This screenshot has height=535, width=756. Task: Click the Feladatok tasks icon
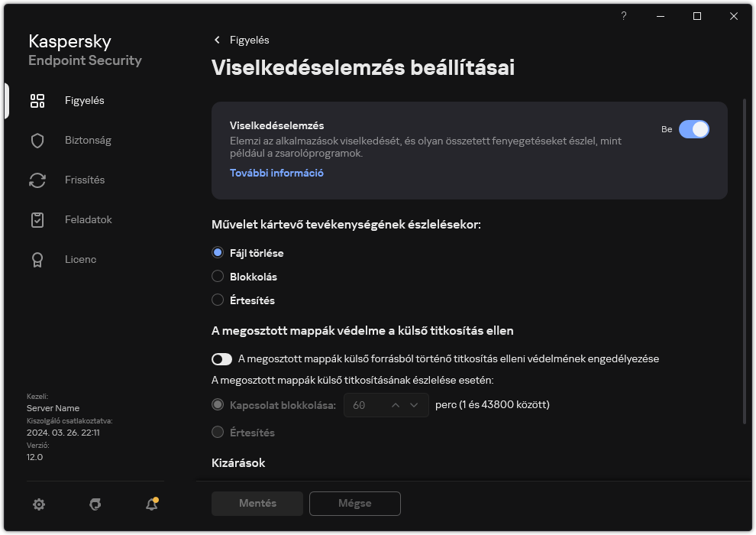[x=37, y=219]
